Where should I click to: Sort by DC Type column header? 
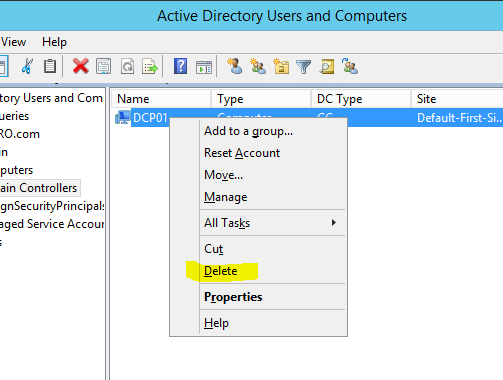pos(361,99)
